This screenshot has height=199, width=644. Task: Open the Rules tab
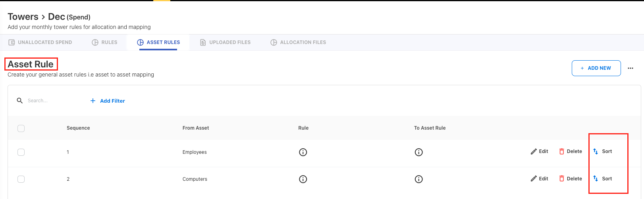105,42
